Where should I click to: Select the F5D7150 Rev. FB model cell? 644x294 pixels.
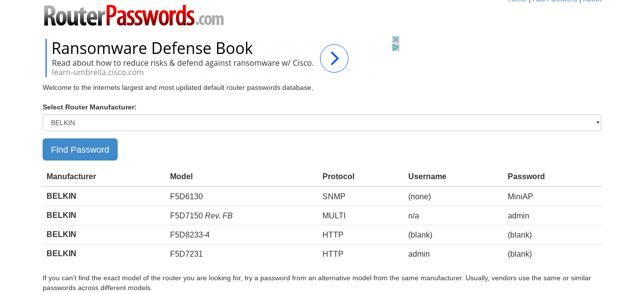201,215
